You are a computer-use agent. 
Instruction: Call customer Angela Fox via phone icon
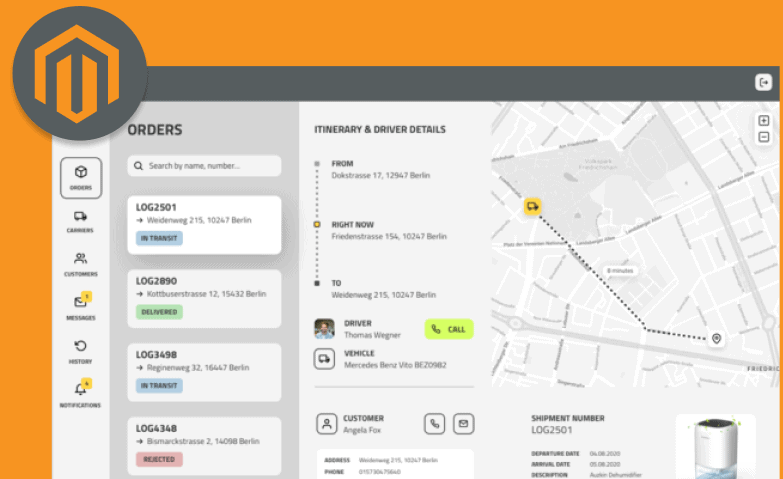click(x=434, y=424)
